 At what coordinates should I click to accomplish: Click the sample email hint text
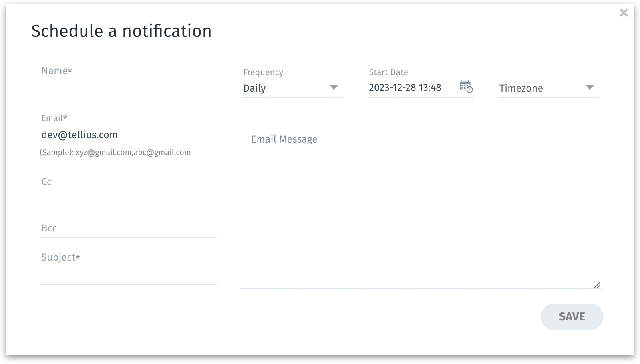(x=115, y=153)
